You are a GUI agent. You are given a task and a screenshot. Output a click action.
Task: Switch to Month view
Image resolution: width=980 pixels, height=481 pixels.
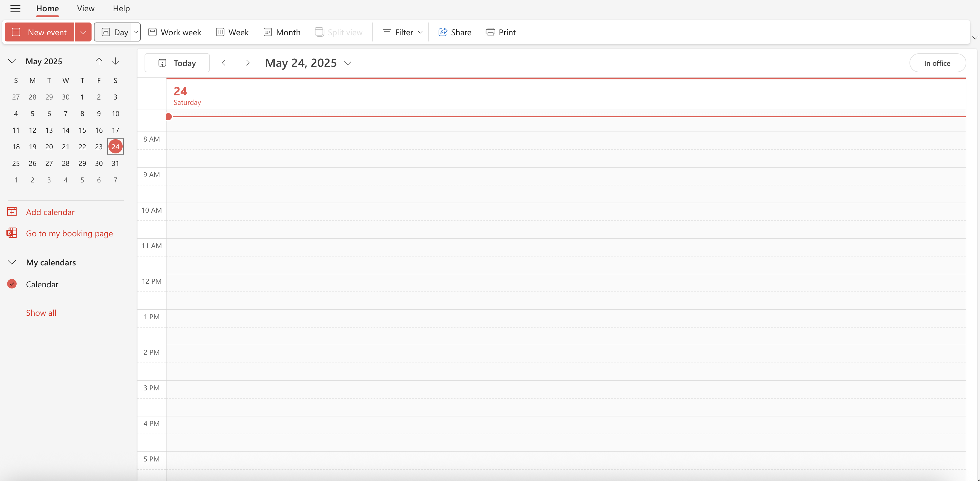282,32
